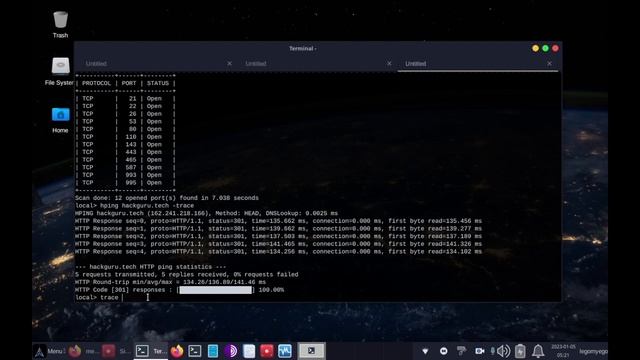
Task: Close the third Untitled terminal tab
Action: click(549, 63)
